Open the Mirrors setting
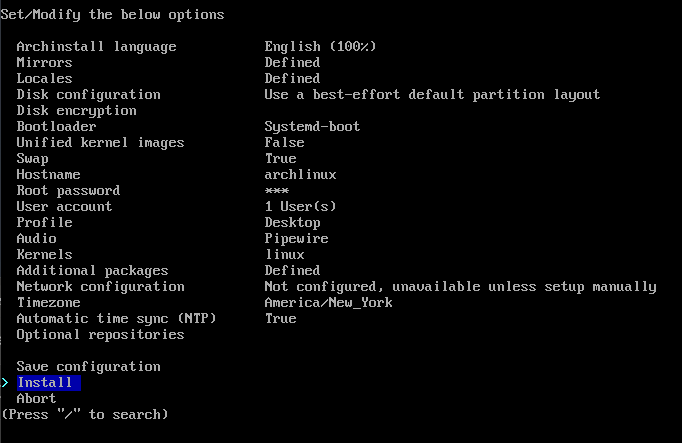The image size is (682, 443). pos(44,63)
